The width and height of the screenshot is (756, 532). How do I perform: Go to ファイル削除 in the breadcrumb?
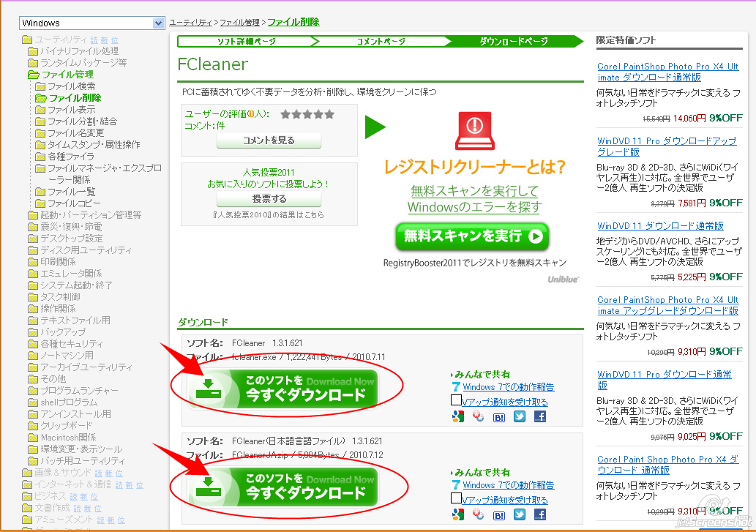click(x=293, y=22)
